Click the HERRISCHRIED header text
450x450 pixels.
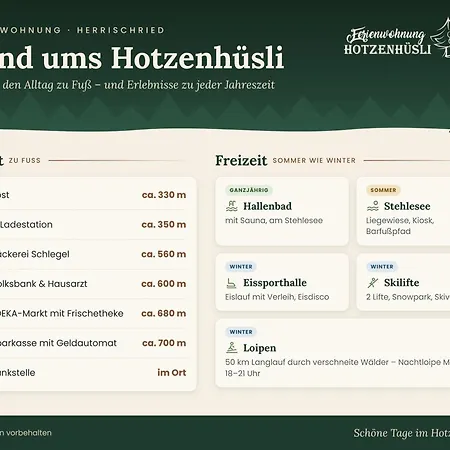[121, 30]
